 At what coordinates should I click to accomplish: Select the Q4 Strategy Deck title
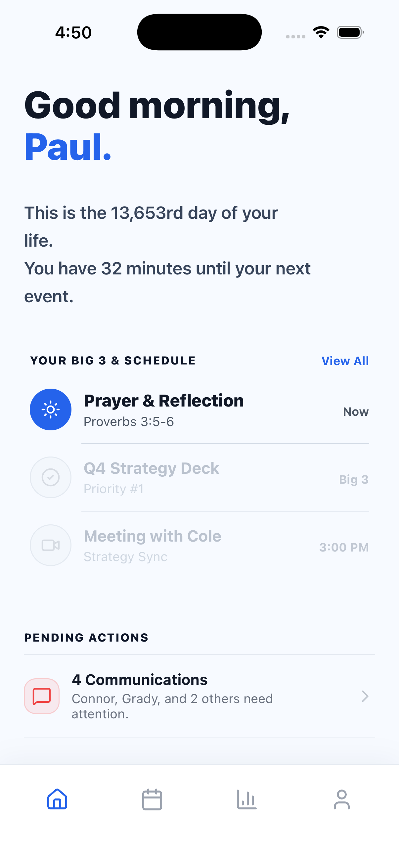coord(151,468)
